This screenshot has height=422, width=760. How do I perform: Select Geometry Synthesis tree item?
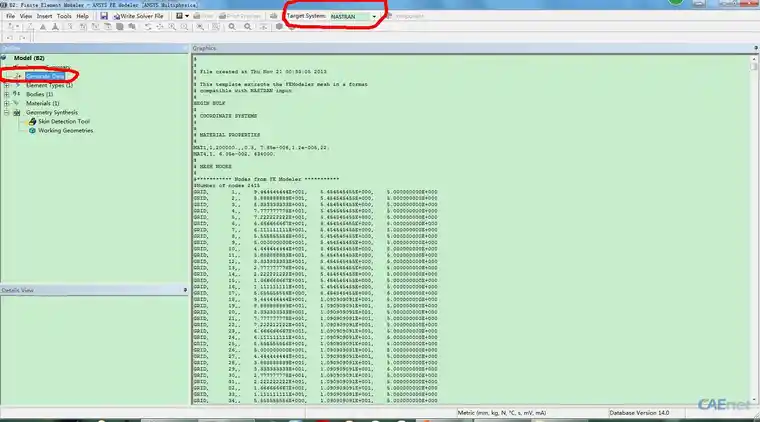52,112
